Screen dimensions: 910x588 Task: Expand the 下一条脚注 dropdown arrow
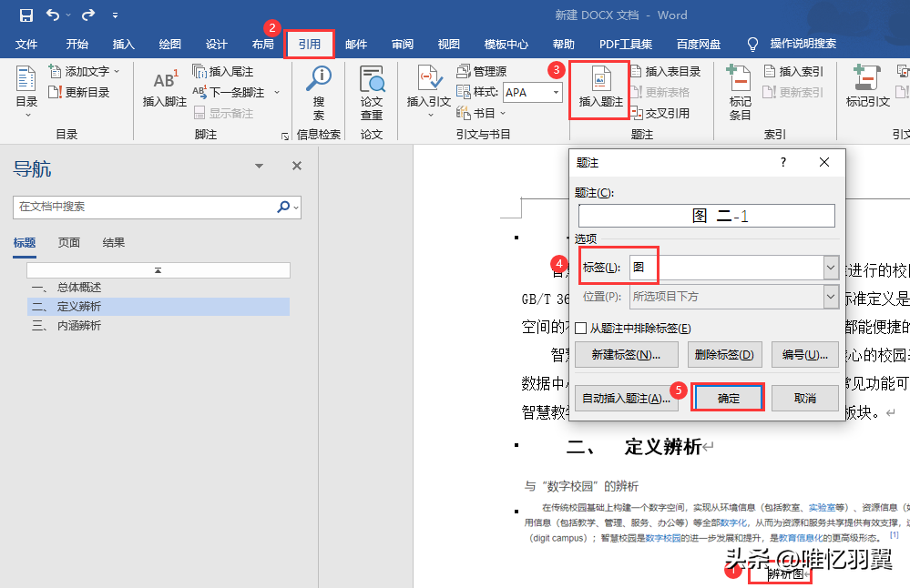pos(277,92)
